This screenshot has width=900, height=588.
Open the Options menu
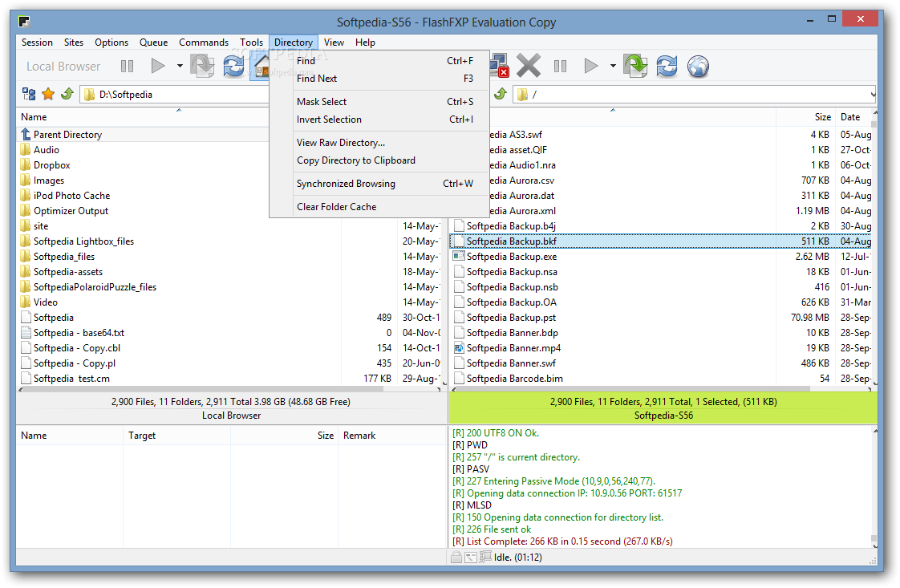click(x=111, y=43)
